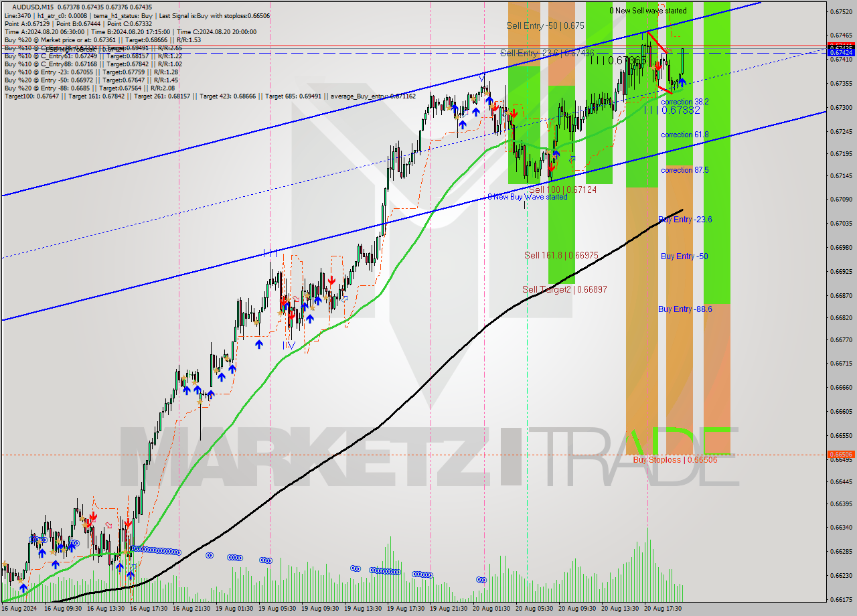Click the 0.66550 price axis label
Screen dimensions: 857x616
pyautogui.click(x=842, y=435)
